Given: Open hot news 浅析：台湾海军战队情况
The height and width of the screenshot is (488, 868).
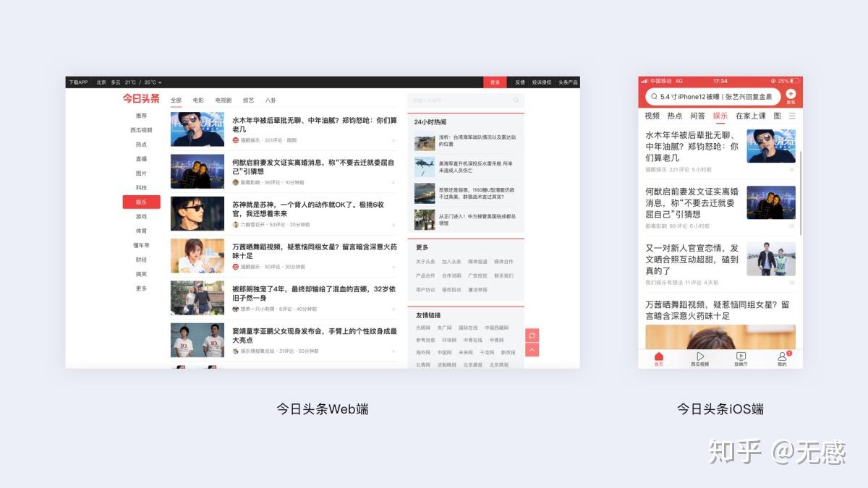Looking at the screenshot, I should coord(477,140).
